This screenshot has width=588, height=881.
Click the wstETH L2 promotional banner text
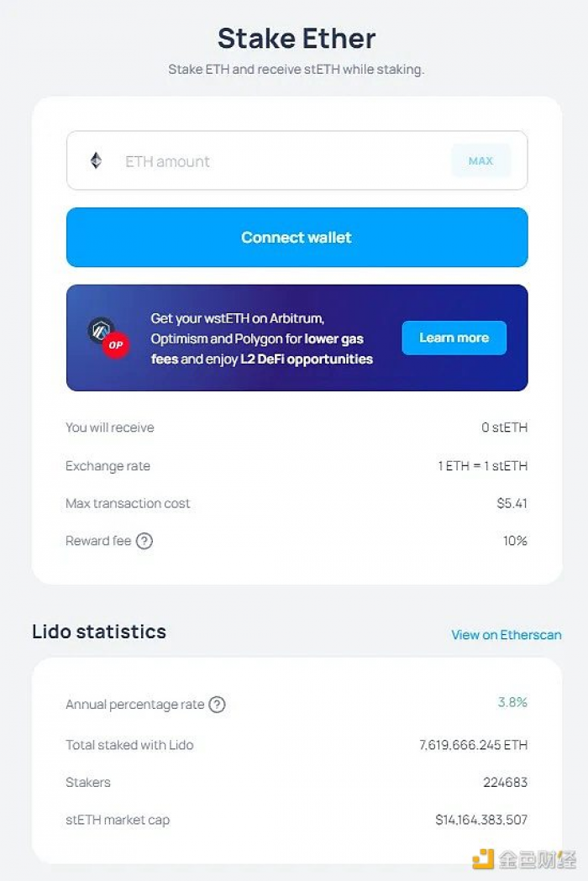[261, 338]
